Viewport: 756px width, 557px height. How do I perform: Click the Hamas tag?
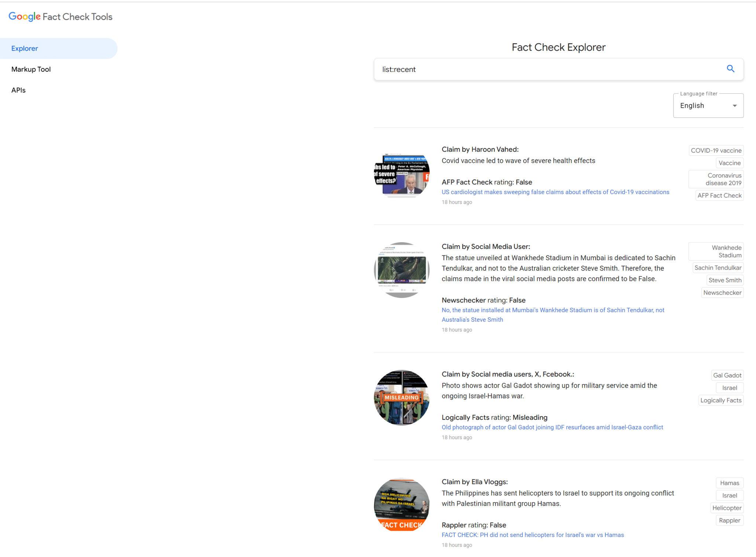coord(729,483)
